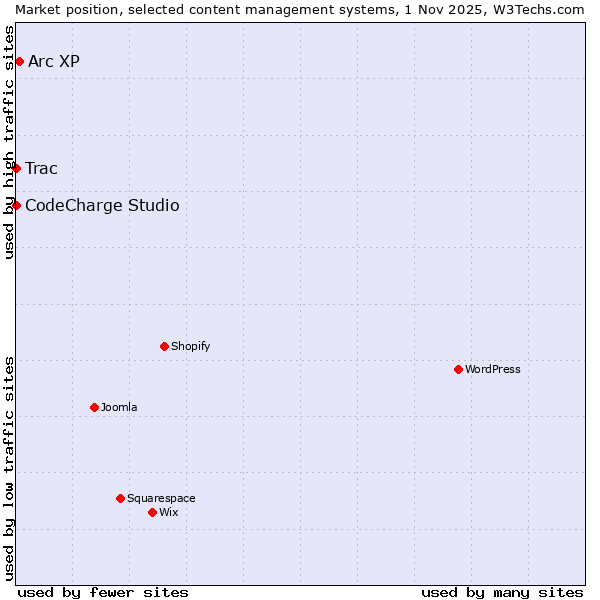Viewport: 600px width, 600px height.
Task: Select the CodeCharge Studio red data point
Action: click(17, 205)
